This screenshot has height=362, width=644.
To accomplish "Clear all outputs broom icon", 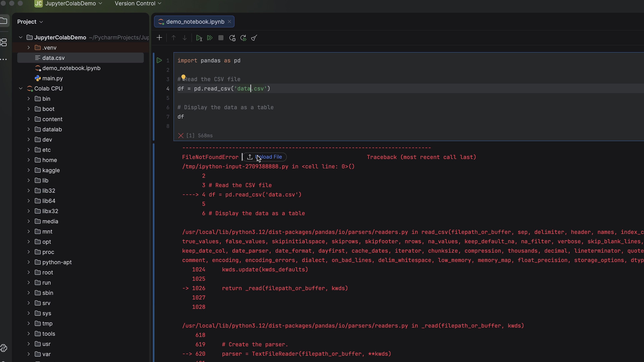I will pyautogui.click(x=254, y=38).
